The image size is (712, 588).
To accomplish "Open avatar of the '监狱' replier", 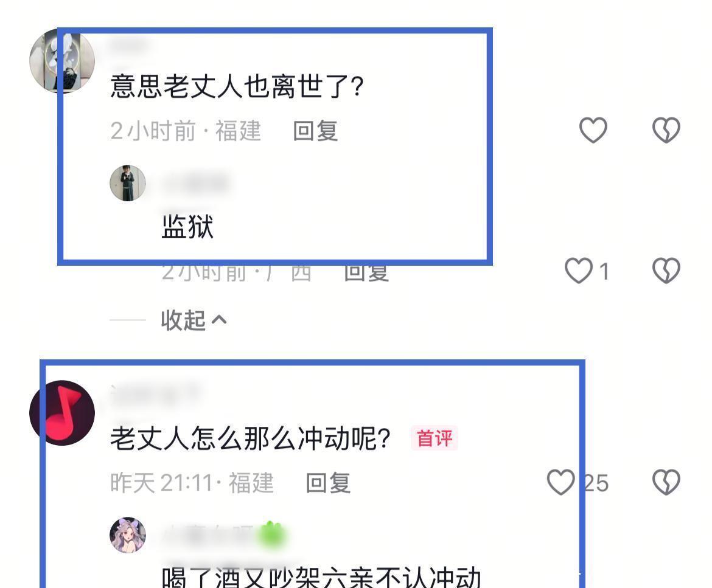I will [128, 183].
